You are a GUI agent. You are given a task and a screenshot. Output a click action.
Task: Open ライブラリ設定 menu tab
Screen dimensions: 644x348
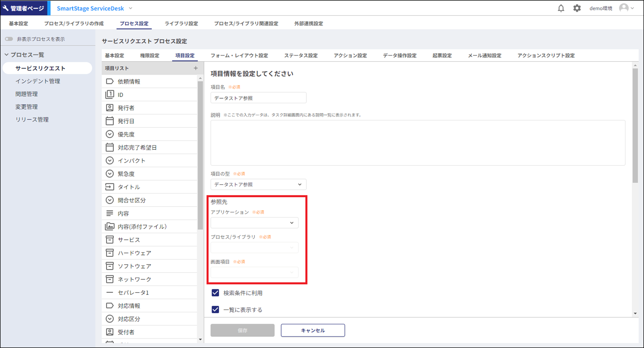[x=181, y=24]
